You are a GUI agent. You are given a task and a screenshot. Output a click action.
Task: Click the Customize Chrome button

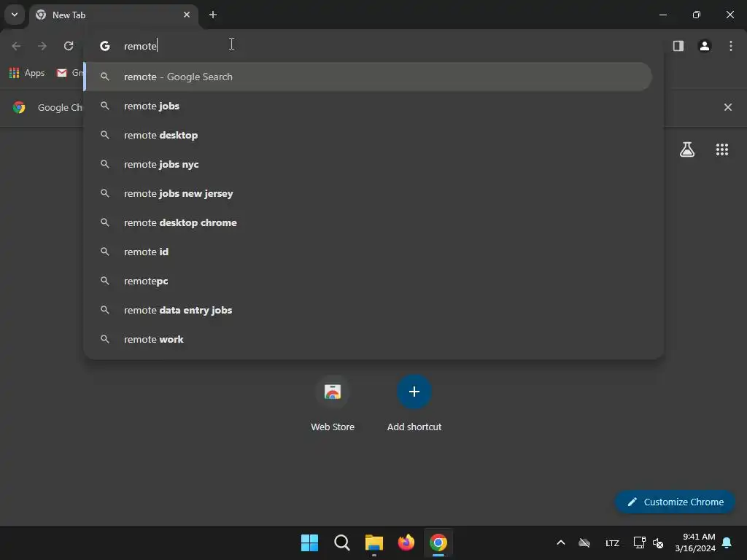click(x=675, y=502)
